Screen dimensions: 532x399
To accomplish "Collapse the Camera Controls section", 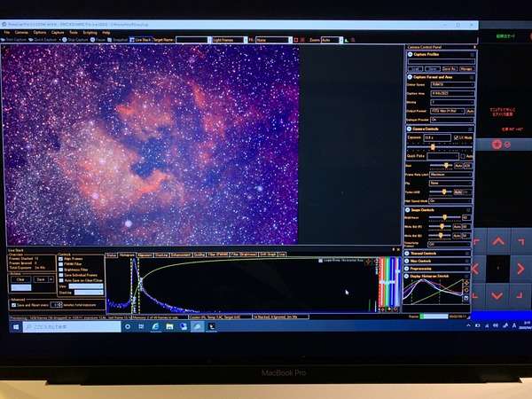I will (410, 129).
